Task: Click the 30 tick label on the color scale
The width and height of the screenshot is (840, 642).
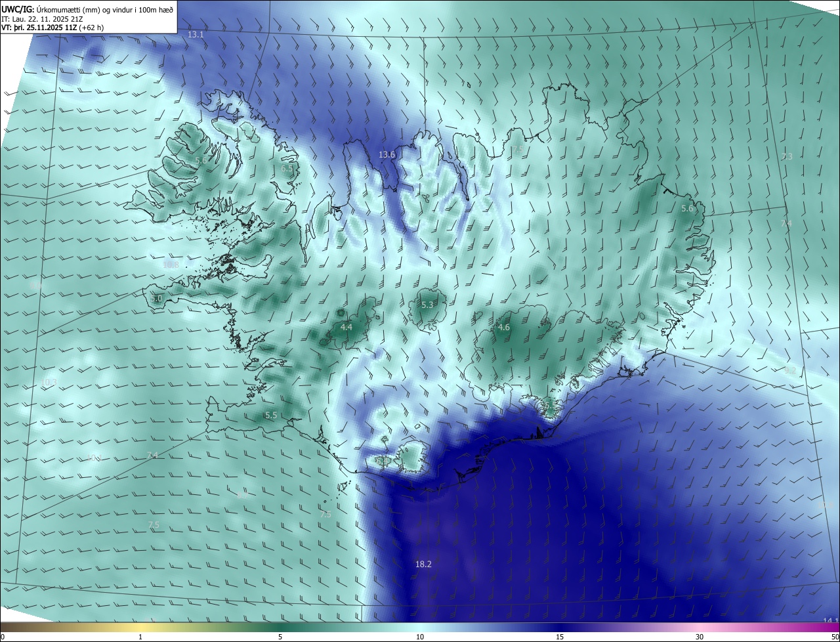Action: tap(700, 637)
